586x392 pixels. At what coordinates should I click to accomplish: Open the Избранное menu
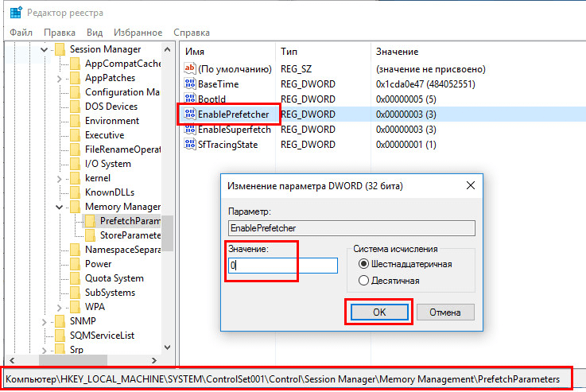pos(138,33)
